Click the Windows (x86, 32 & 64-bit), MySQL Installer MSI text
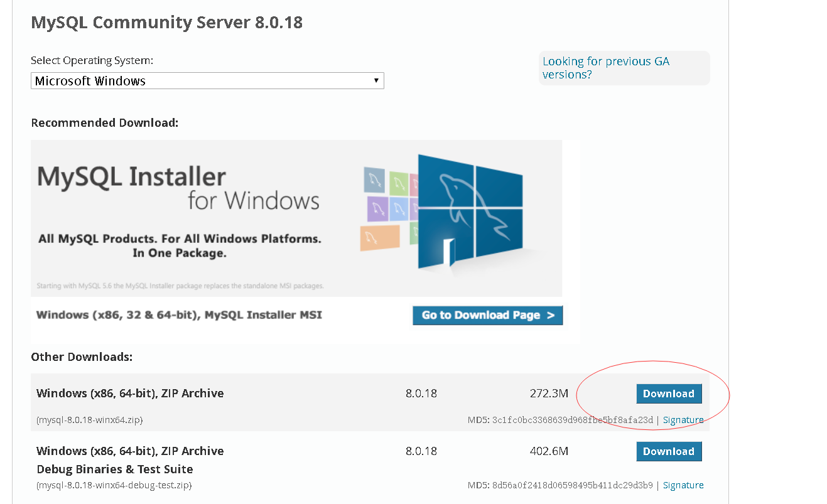Screen dimensions: 827x504 179,315
